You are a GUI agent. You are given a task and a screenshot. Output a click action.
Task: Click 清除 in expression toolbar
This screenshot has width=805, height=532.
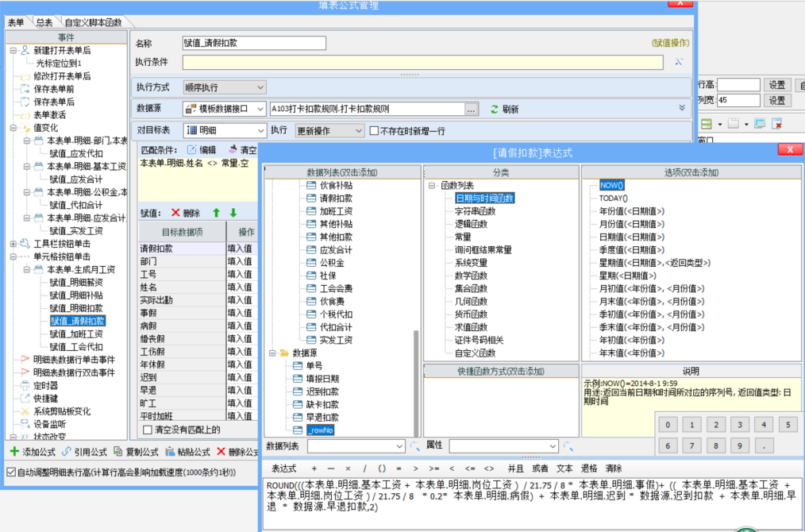tap(614, 468)
